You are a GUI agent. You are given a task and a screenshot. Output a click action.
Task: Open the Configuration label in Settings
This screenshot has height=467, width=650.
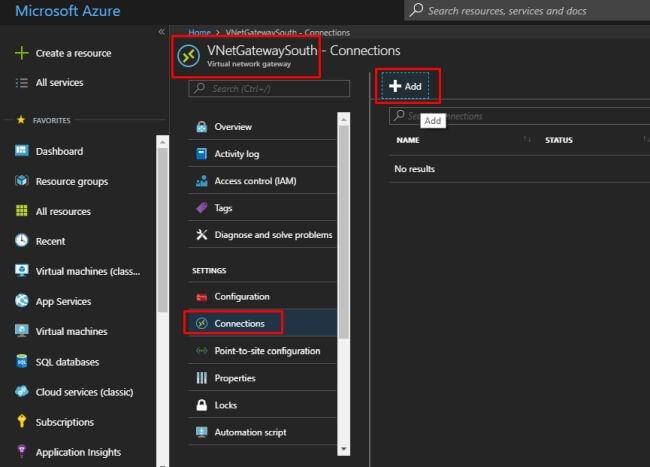(x=242, y=297)
